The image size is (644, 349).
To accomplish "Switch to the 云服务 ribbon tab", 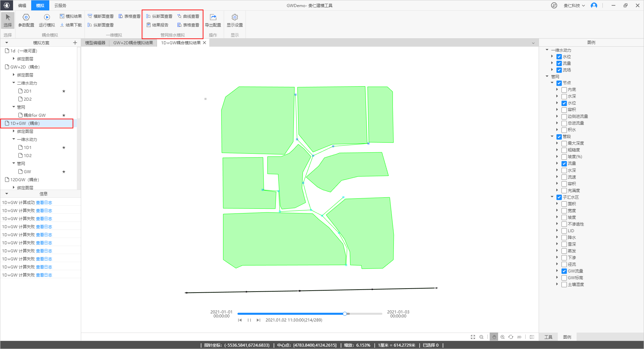I will coord(60,5).
